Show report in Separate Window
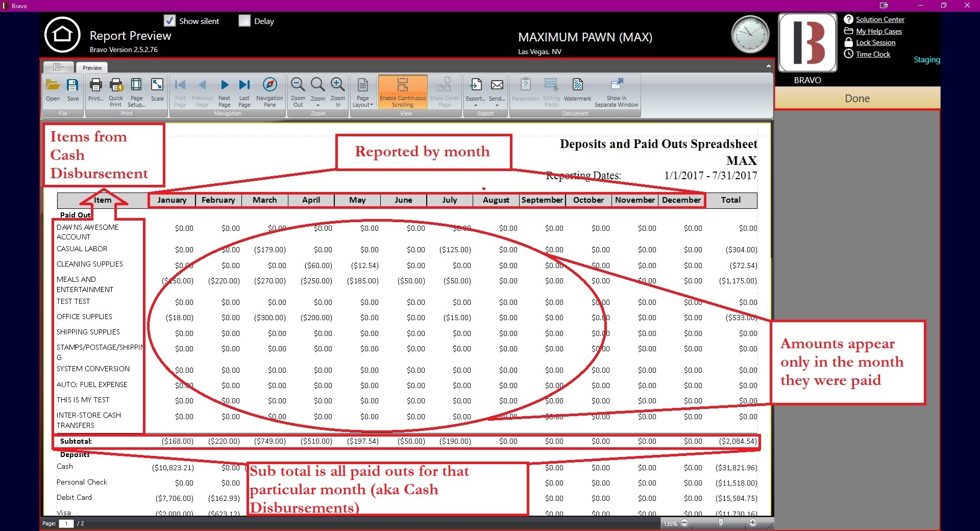The width and height of the screenshot is (980, 531). coord(617,92)
